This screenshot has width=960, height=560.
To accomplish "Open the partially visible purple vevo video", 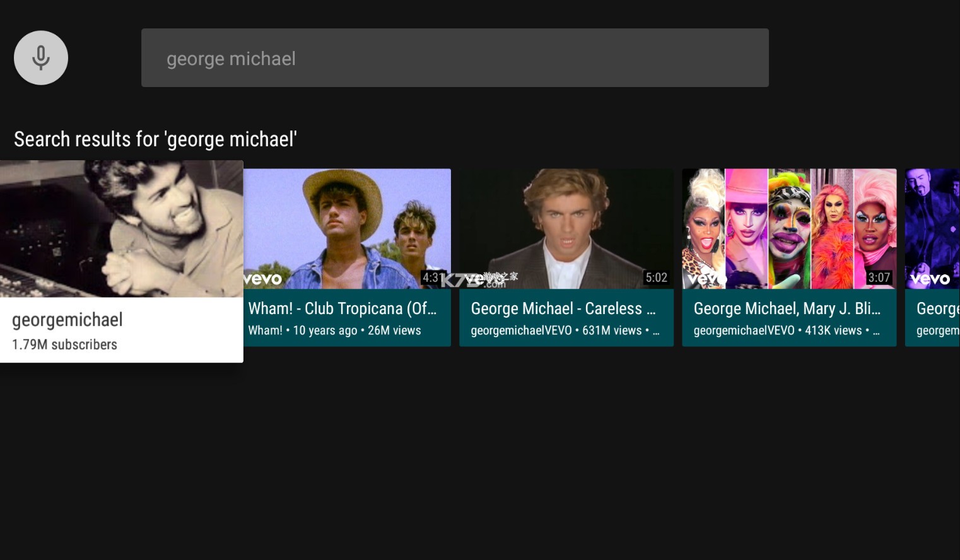I will click(932, 257).
